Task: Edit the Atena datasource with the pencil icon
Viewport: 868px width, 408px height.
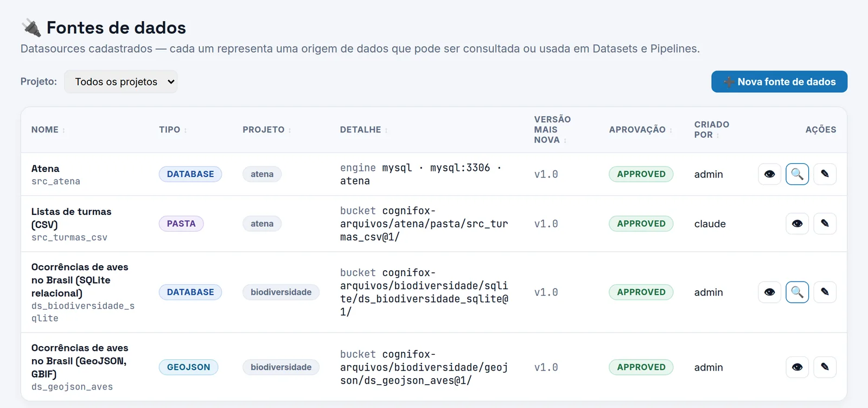Action: click(825, 174)
